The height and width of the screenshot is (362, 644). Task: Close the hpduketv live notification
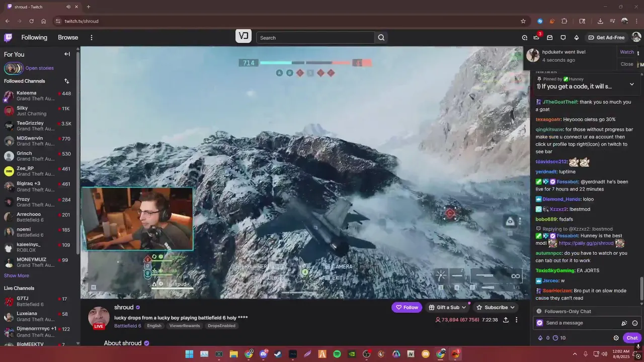pos(627,64)
